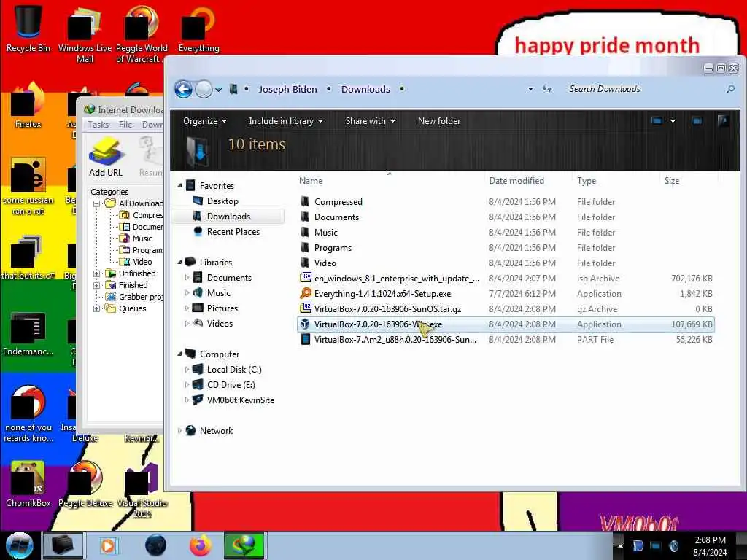Image resolution: width=747 pixels, height=560 pixels.
Task: Click the Firefox desktop icon
Action: point(28,106)
